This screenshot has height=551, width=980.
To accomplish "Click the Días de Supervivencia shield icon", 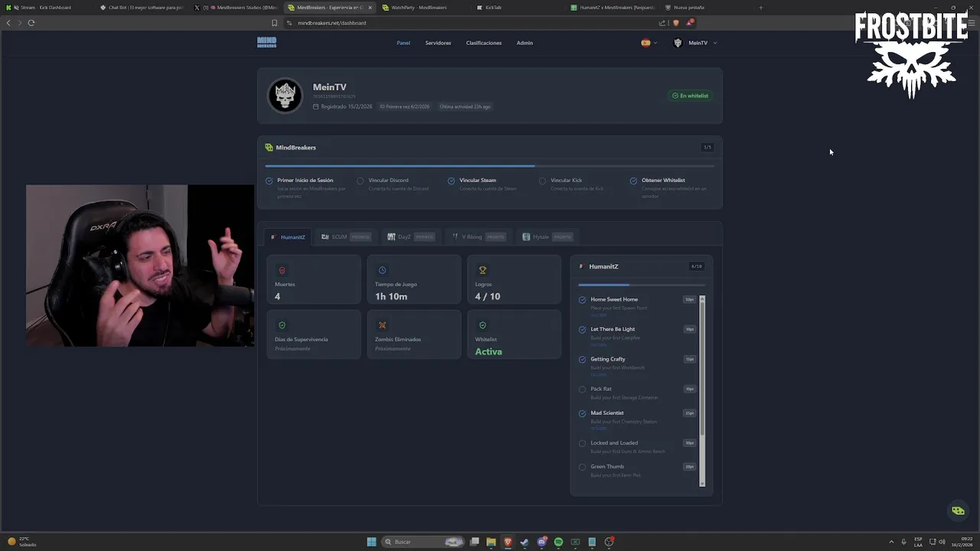I will [282, 325].
